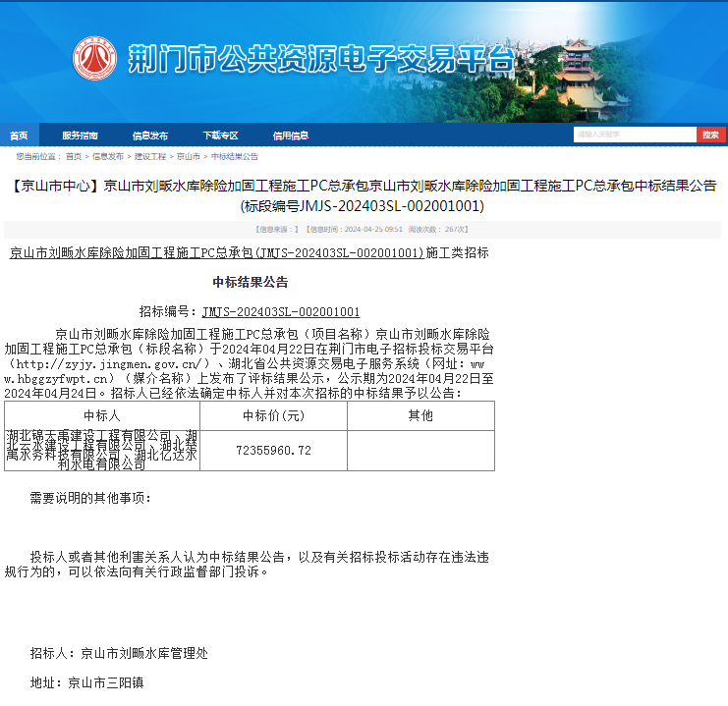The width and height of the screenshot is (728, 706).
Task: Go to the 下载专区 section
Action: (x=220, y=136)
